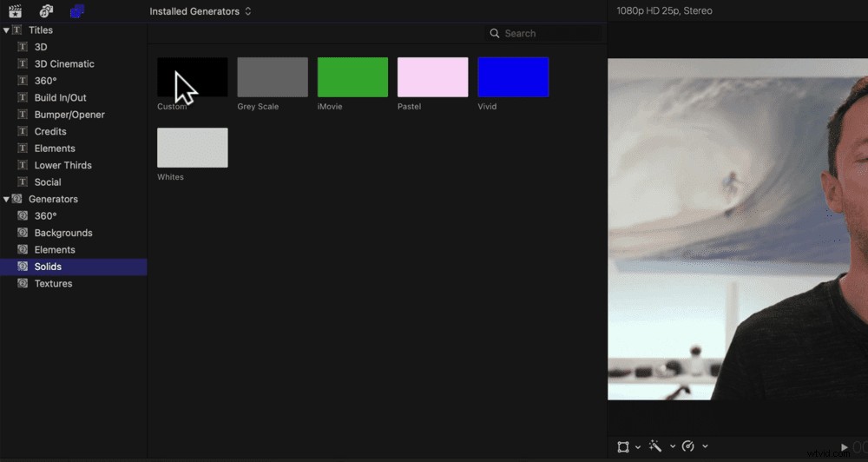Viewport: 868px width, 462px height.
Task: Select the 360° generators category
Action: click(x=45, y=216)
